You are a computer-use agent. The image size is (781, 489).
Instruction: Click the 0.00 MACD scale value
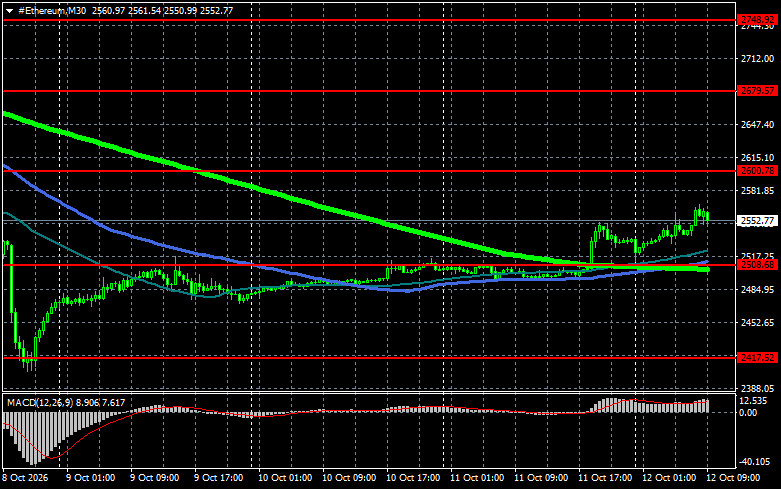coord(748,413)
